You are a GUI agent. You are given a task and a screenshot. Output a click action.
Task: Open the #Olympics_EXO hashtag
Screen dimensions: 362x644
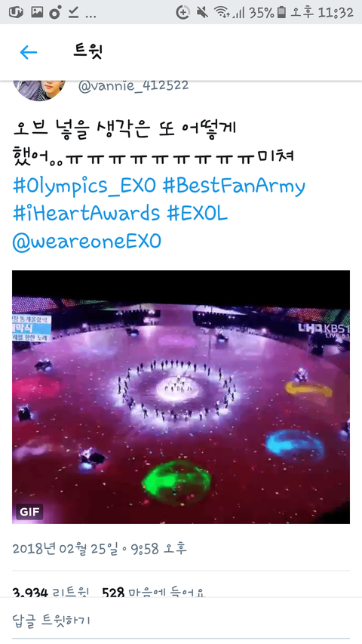coord(84,186)
